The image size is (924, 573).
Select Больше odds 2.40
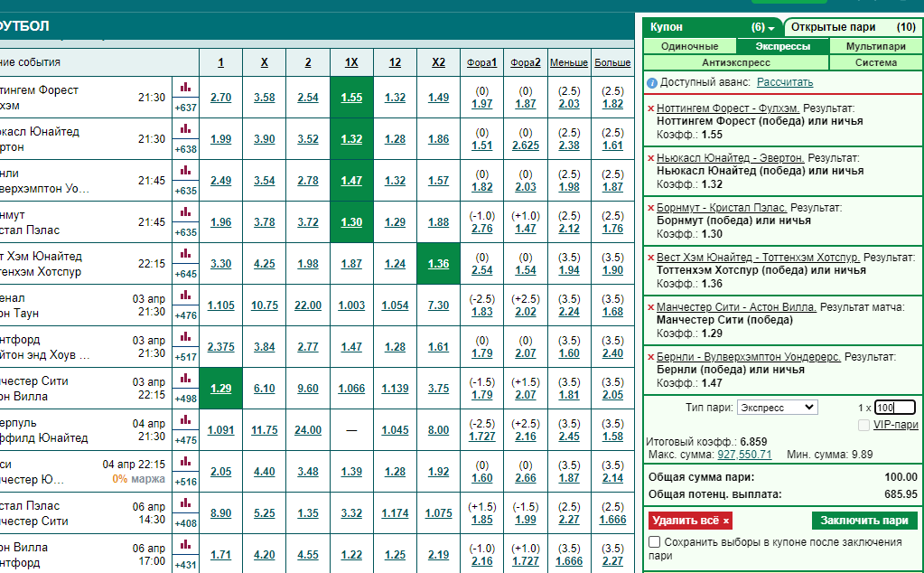pos(613,353)
